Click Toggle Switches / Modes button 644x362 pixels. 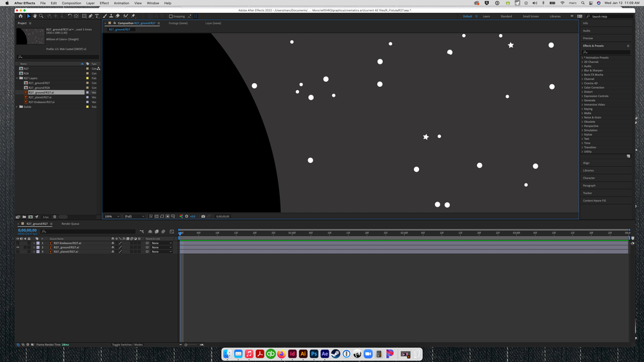[128, 345]
